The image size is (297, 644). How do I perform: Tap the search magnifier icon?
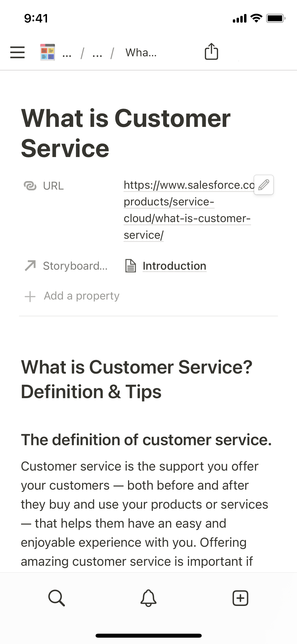(x=56, y=598)
